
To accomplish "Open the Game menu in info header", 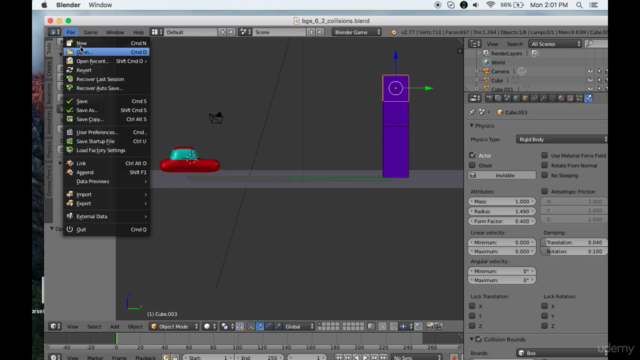I will point(90,32).
